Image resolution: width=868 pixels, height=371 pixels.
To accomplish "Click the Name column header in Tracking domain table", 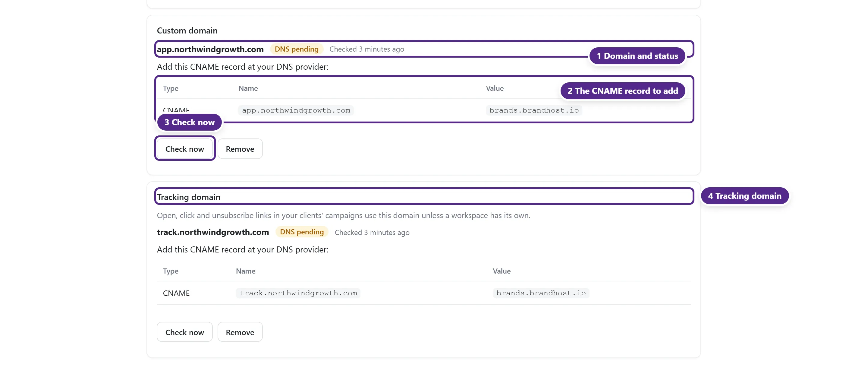I will (246, 271).
